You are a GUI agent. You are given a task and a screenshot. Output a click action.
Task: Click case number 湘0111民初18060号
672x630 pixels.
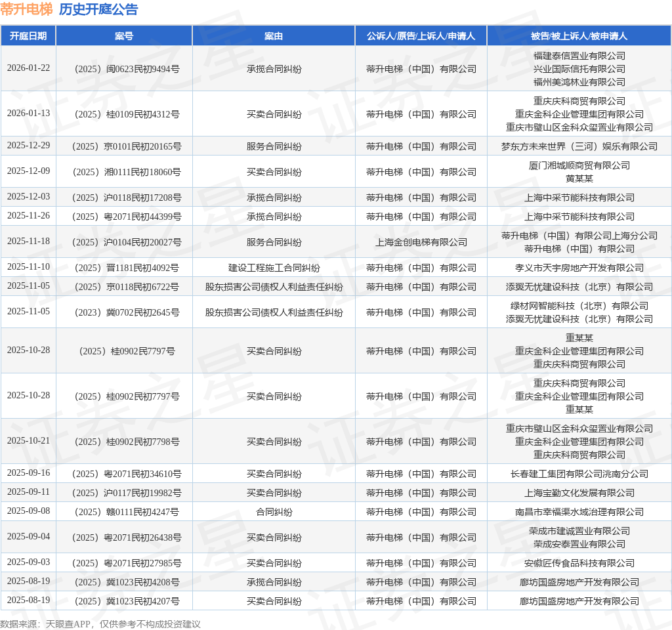click(127, 172)
